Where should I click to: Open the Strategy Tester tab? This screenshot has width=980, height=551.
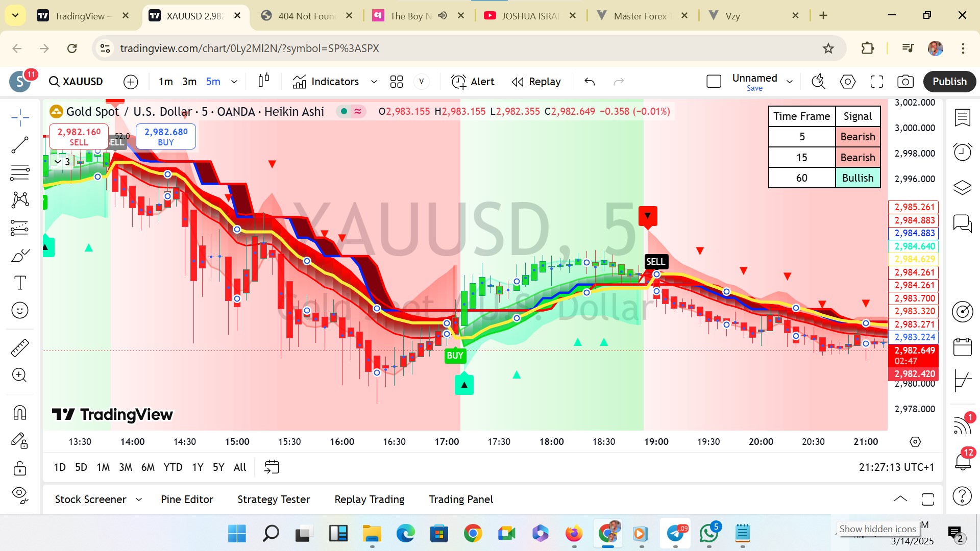(x=274, y=499)
